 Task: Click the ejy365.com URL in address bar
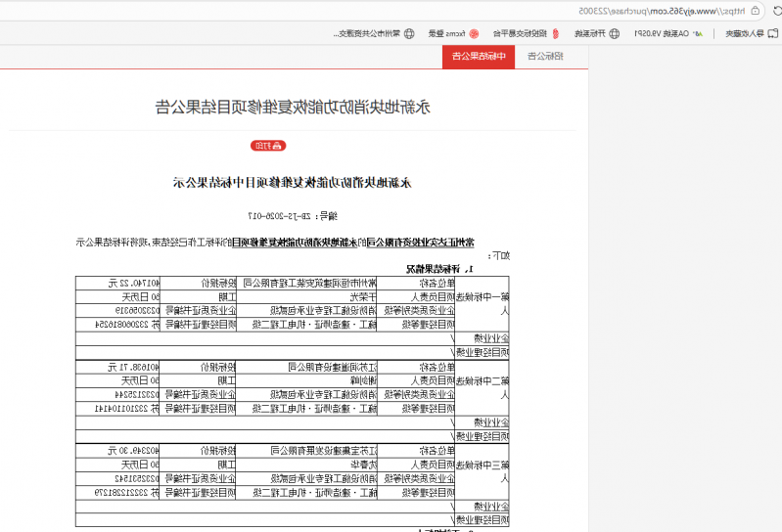(662, 11)
